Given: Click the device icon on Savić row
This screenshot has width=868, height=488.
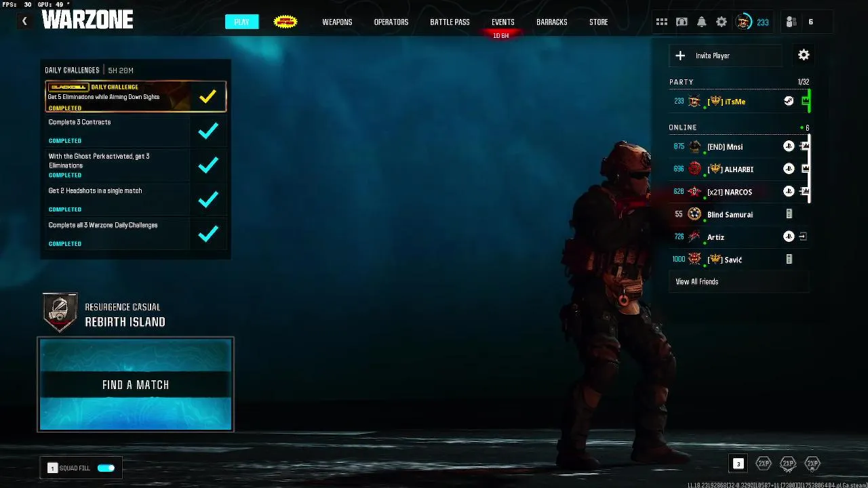Looking at the screenshot, I should click(789, 259).
